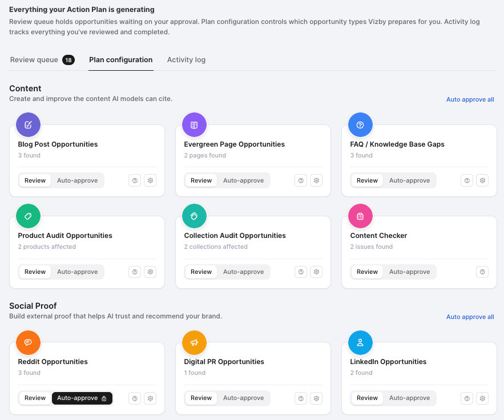This screenshot has height=420, width=504.
Task: Switch Reddit Opportunities back to Review mode
Action: (x=35, y=398)
